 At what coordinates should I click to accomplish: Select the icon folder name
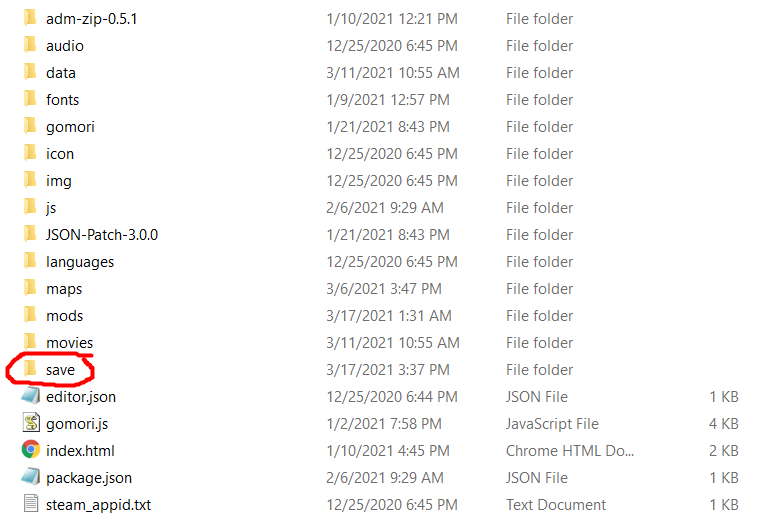60,153
